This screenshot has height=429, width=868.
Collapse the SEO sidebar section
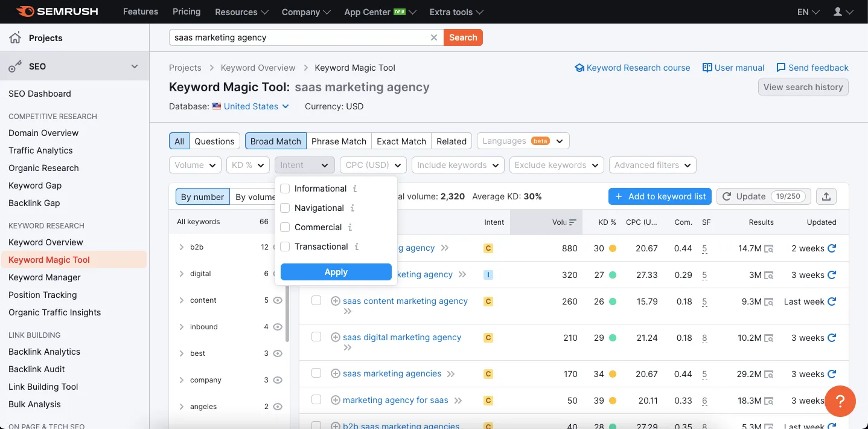pos(135,66)
